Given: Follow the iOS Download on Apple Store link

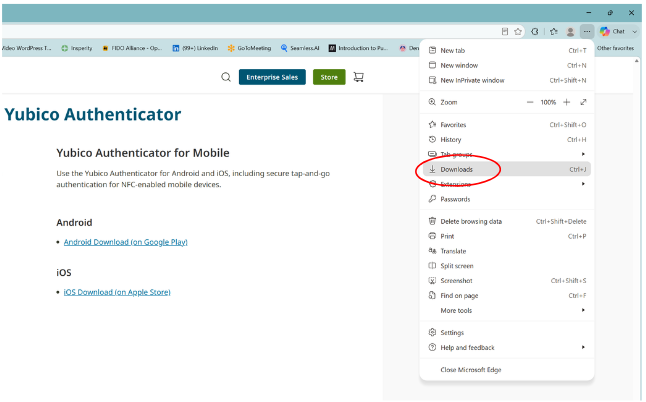Looking at the screenshot, I should click(x=117, y=292).
